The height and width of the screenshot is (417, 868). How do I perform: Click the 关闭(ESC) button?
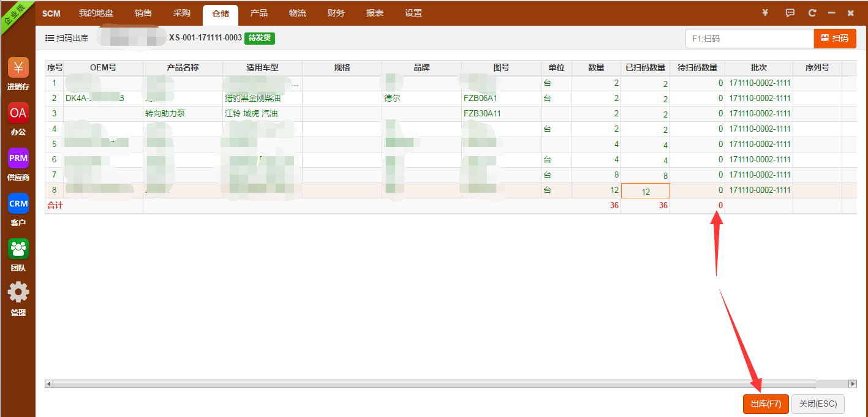818,404
